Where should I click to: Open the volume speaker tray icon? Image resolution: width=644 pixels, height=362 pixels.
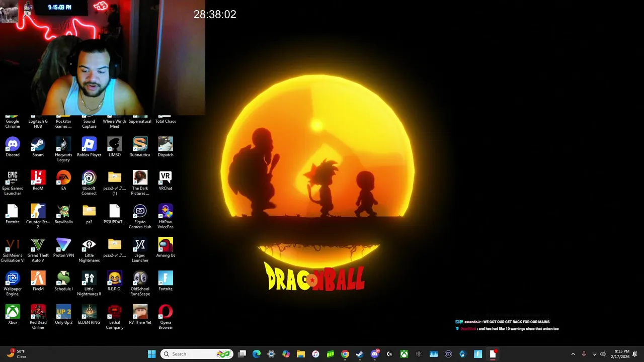pyautogui.click(x=603, y=354)
